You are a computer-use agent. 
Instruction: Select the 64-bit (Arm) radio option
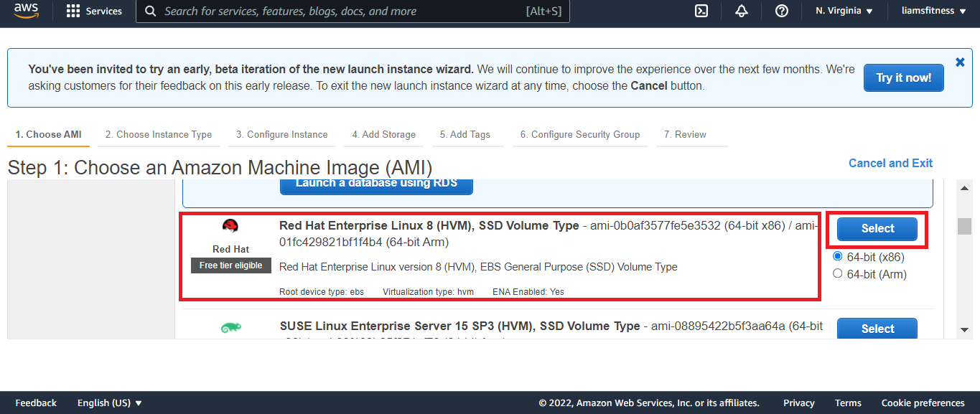click(x=837, y=273)
